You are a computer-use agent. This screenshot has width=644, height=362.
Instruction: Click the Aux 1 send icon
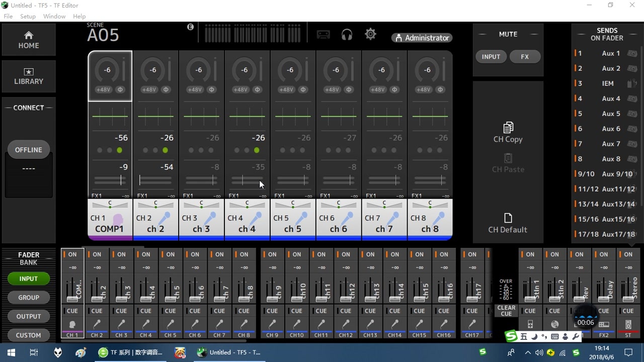pyautogui.click(x=632, y=53)
